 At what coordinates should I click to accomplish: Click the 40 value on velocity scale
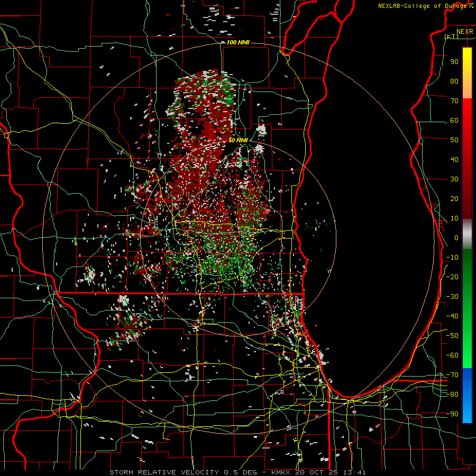pyautogui.click(x=454, y=159)
